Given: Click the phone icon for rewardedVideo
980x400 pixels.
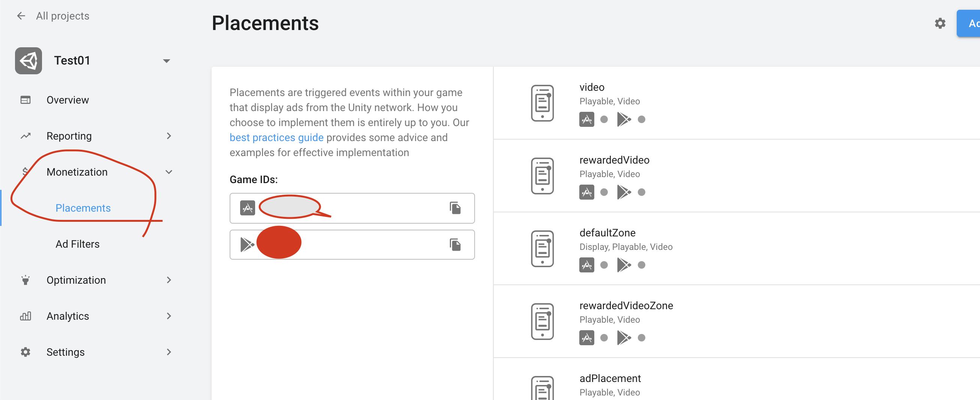Looking at the screenshot, I should tap(542, 176).
